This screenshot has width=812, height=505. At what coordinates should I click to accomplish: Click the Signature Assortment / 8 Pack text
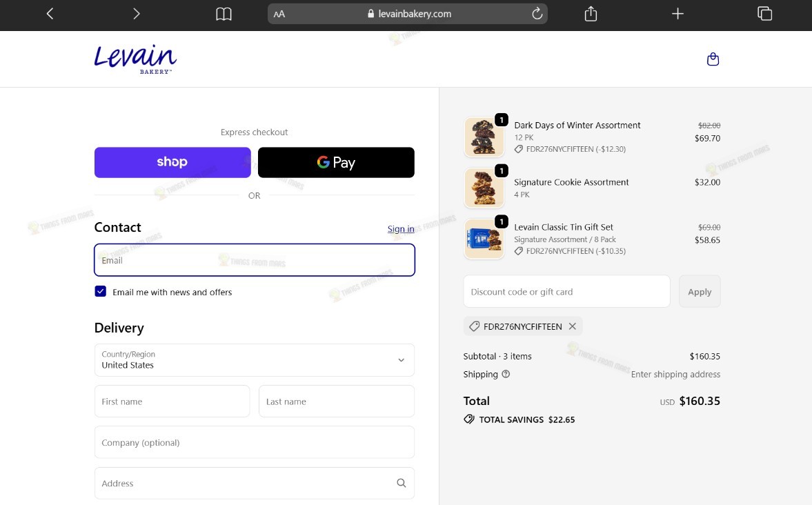pyautogui.click(x=565, y=240)
